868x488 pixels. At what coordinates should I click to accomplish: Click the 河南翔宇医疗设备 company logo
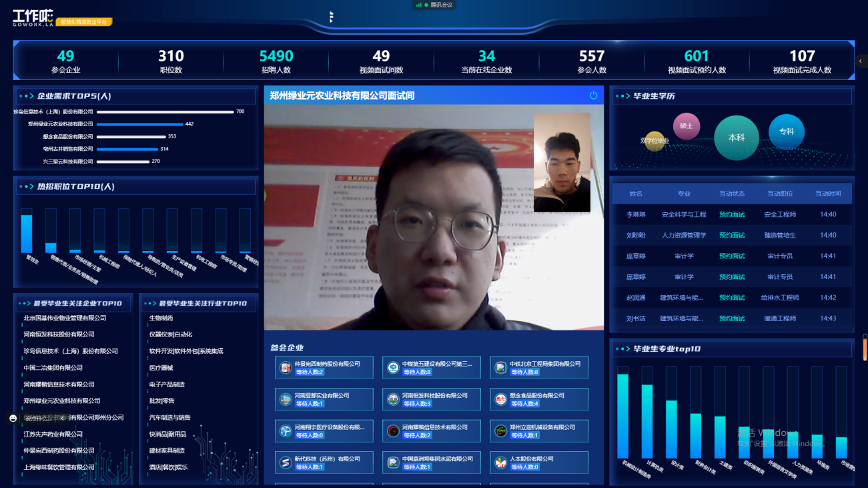(286, 431)
